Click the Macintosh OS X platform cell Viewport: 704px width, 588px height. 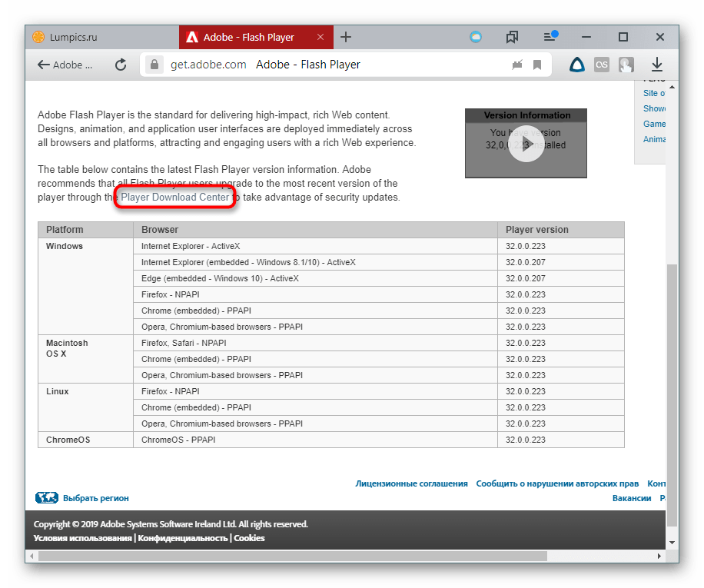86,359
